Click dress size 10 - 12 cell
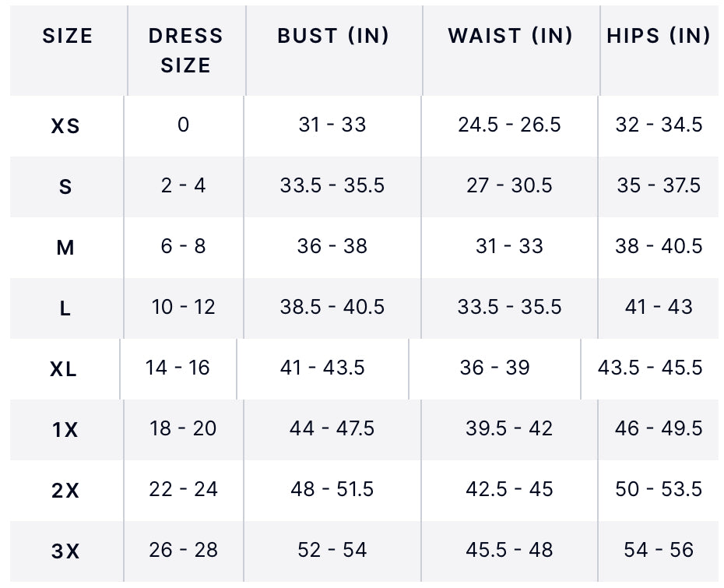Screen dimensions: 724x588 [184, 307]
